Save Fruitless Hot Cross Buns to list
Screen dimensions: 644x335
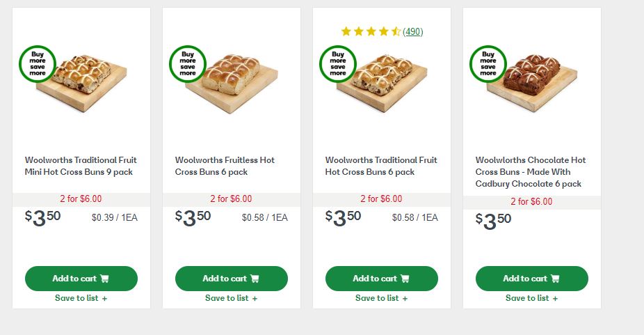point(232,298)
